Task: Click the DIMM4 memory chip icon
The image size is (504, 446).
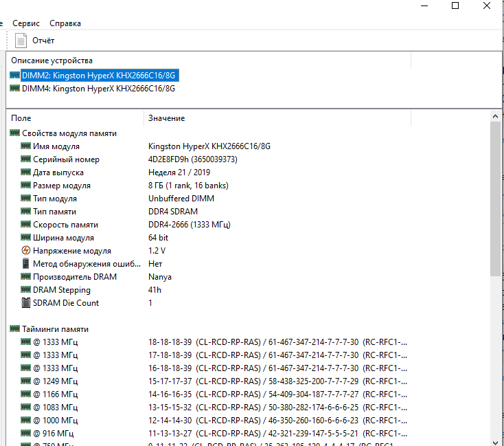Action: point(15,88)
